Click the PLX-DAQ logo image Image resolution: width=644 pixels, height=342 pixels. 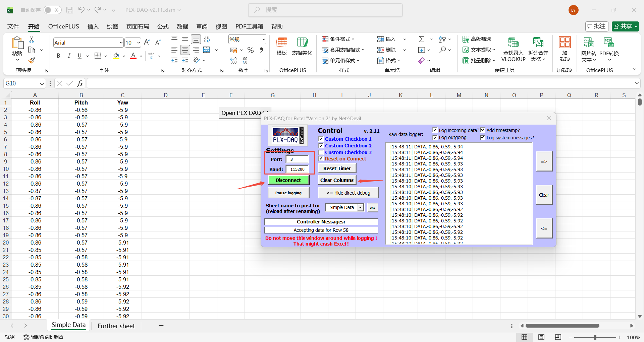[x=287, y=135]
